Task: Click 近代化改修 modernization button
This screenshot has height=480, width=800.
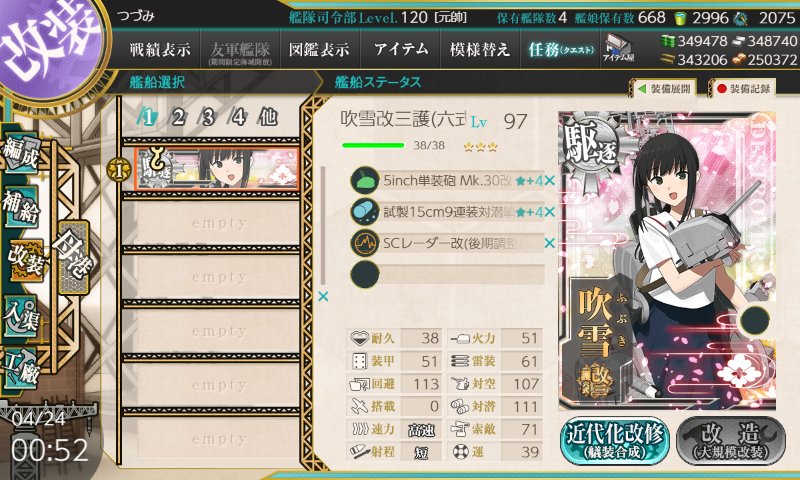Action: pos(614,441)
